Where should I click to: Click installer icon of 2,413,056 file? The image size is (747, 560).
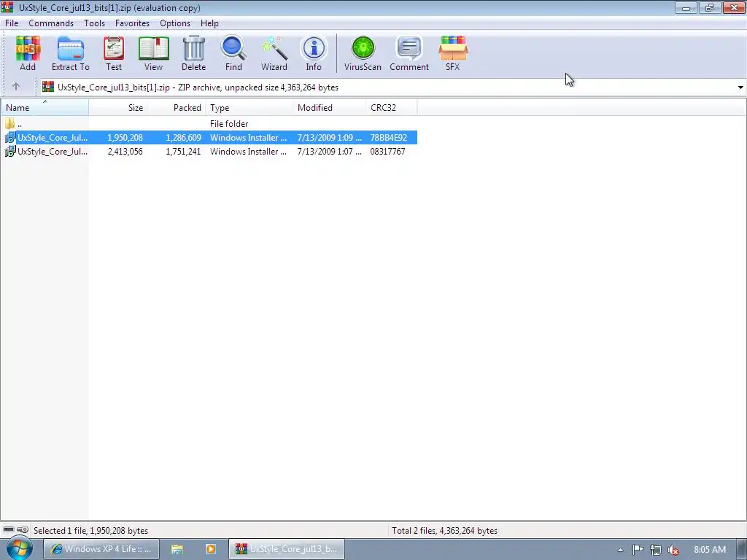coord(10,152)
